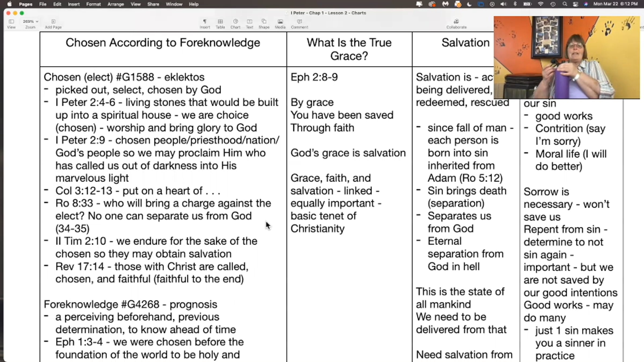This screenshot has width=644, height=362.
Task: Open the Share menu
Action: (153, 4)
